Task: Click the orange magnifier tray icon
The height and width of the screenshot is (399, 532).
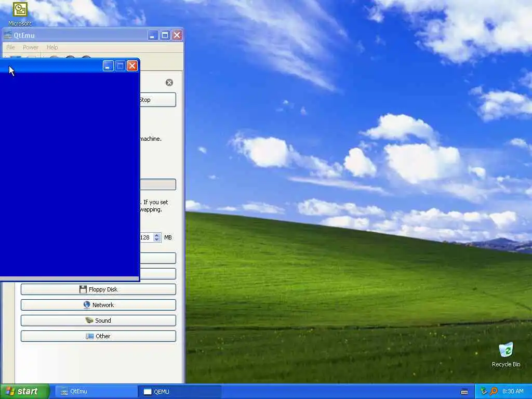Action: coord(494,391)
